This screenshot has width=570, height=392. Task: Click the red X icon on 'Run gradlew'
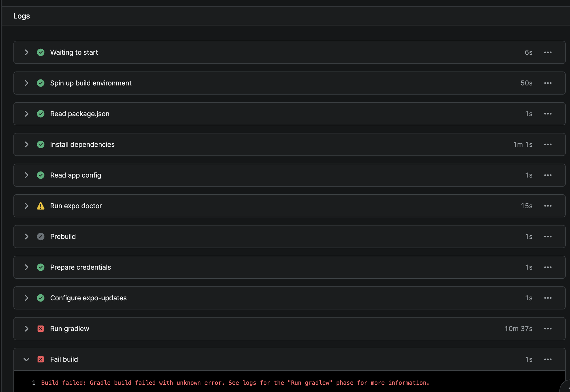(41, 329)
